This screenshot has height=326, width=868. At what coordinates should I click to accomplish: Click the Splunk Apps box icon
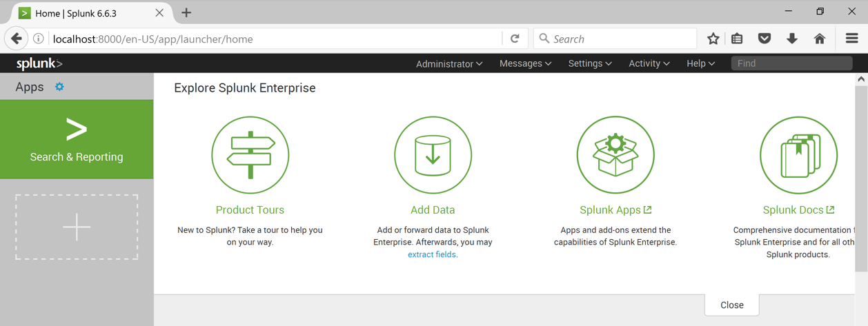pos(615,155)
